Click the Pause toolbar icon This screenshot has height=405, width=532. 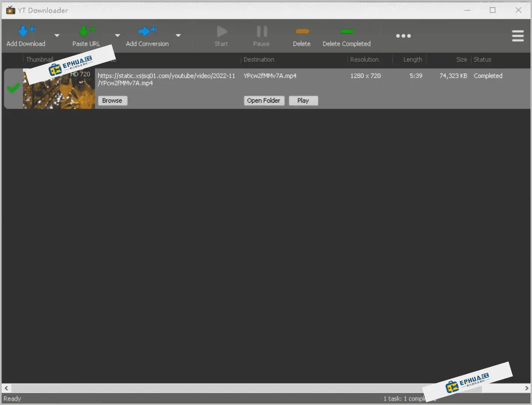click(262, 31)
